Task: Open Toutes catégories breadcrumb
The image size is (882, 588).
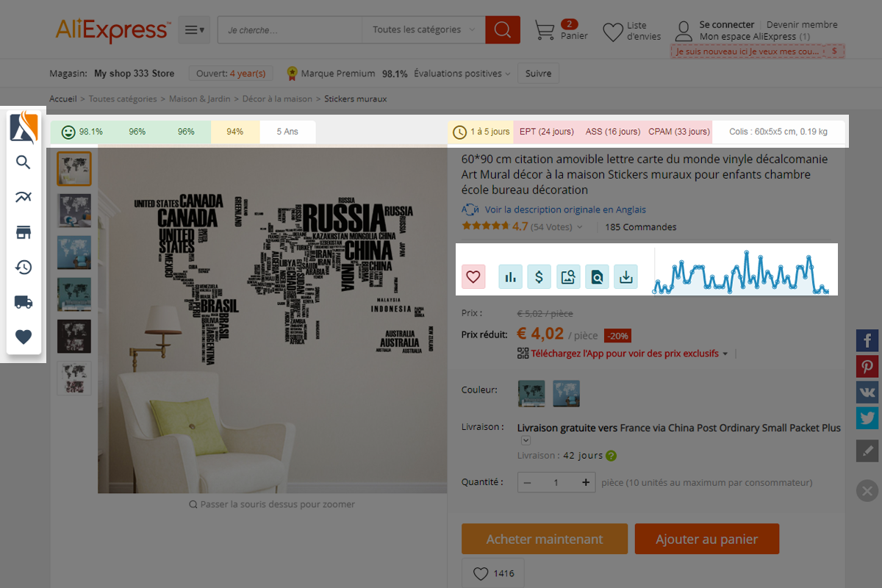Action: tap(123, 98)
